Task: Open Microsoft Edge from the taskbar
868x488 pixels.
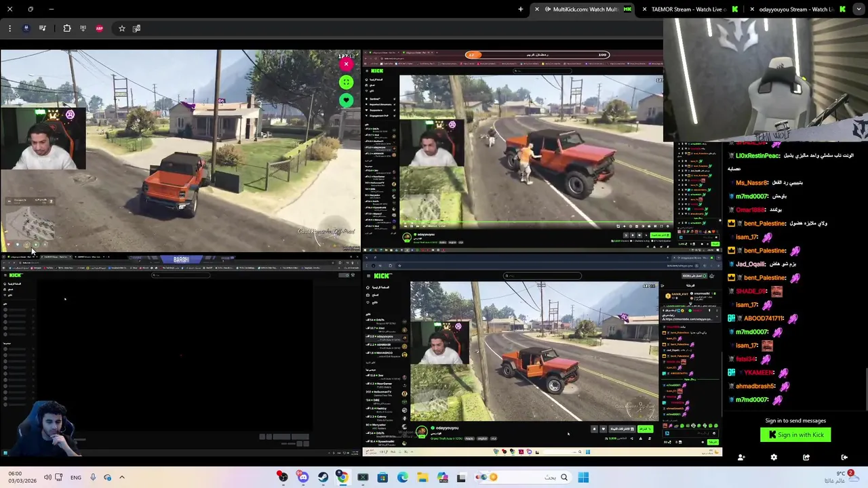Action: click(x=402, y=478)
